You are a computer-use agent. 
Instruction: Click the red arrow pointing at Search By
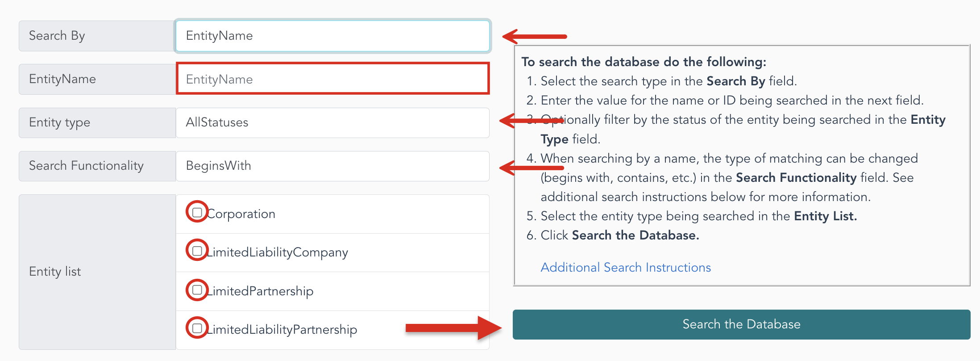pyautogui.click(x=535, y=36)
